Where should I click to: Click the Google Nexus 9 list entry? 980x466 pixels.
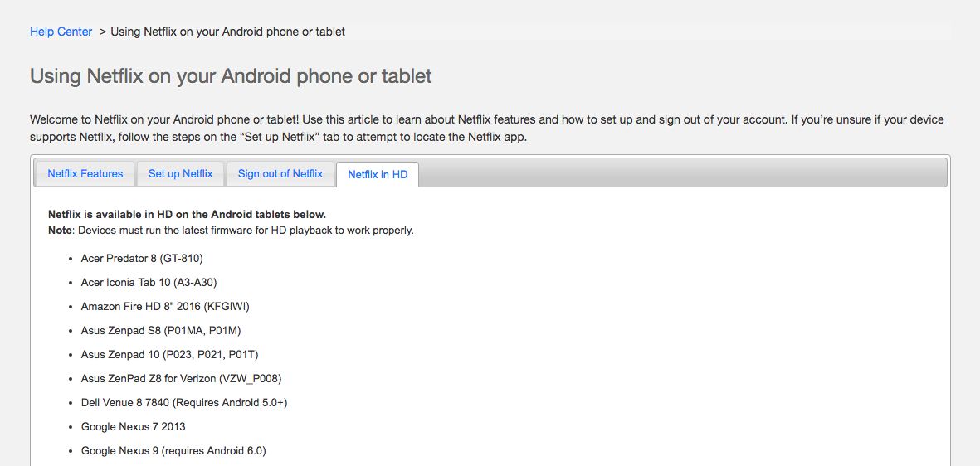(173, 450)
